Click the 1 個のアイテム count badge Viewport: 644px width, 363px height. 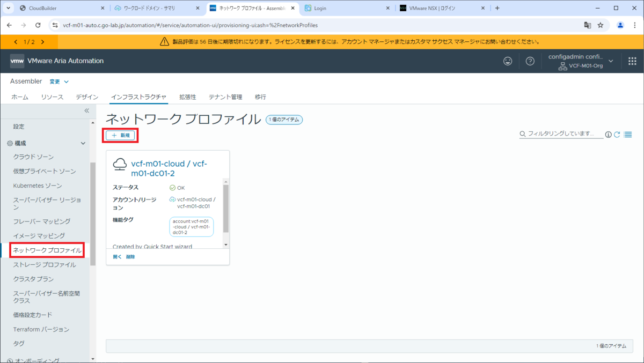tap(284, 120)
